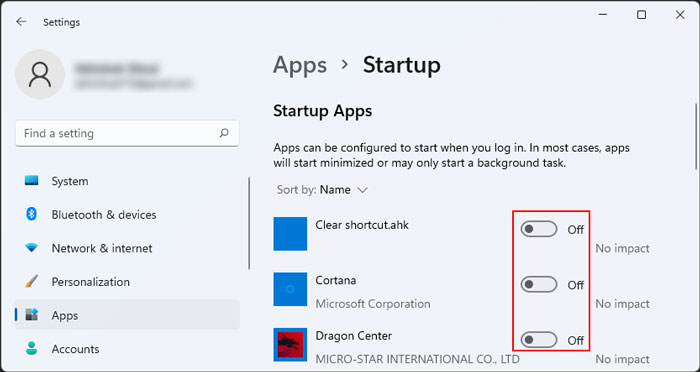Viewport: 700px width, 372px height.
Task: Click No impact label beside Dragon Center
Action: click(x=622, y=359)
